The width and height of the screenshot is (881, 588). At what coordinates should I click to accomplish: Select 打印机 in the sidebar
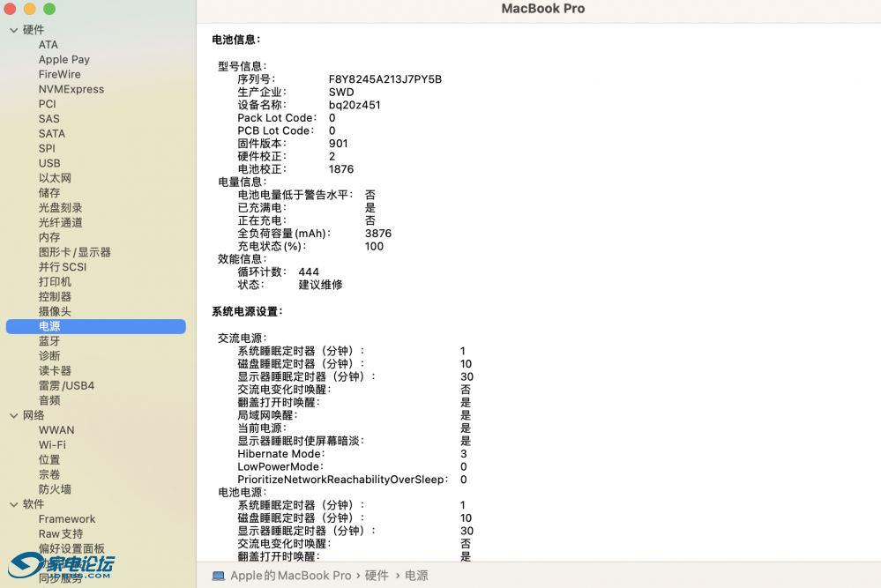[x=55, y=282]
